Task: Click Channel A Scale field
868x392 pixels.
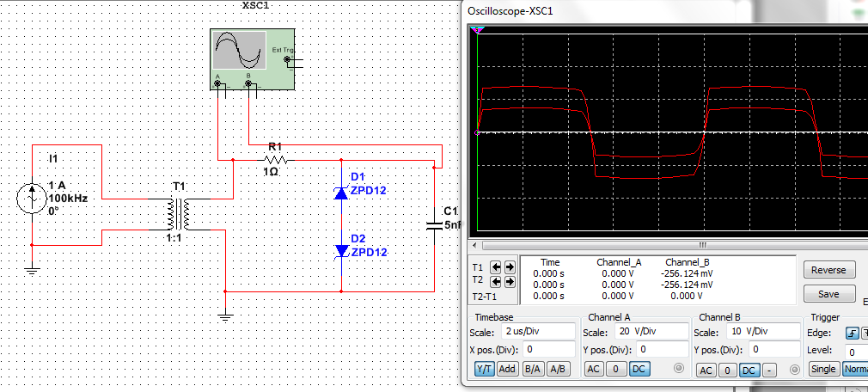Action: 651,332
